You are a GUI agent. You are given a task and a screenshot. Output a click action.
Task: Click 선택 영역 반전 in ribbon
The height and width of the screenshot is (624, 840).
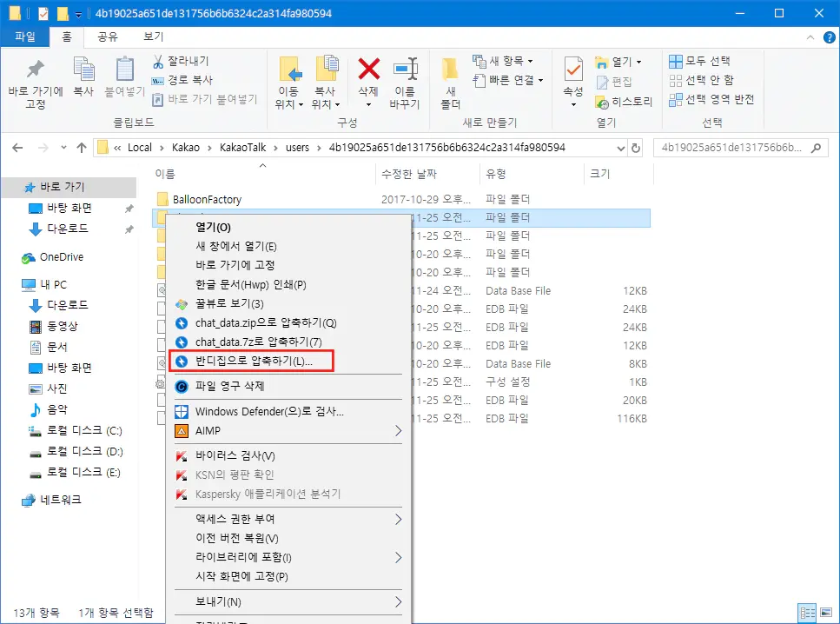point(711,99)
